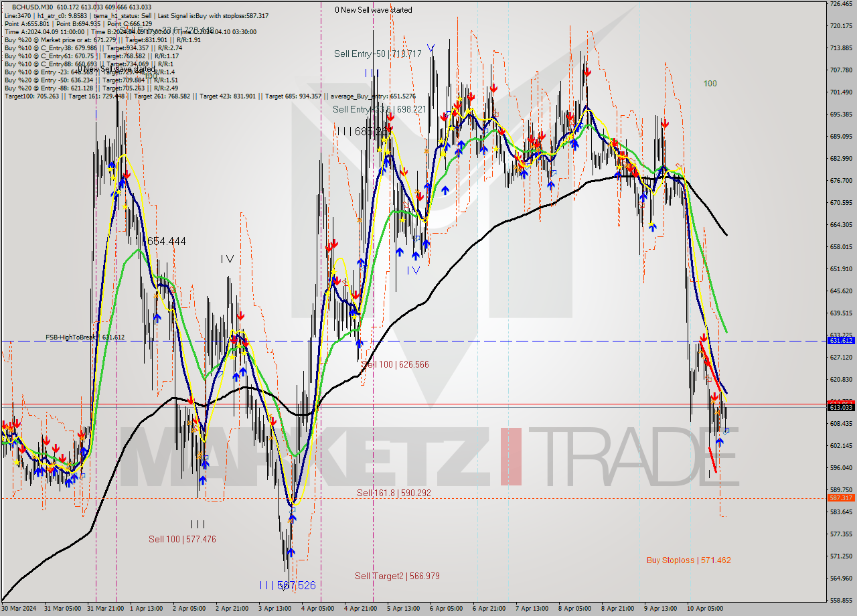Click the black 'I I I' label near 2 Apr 05:00
Viewport: 857px width, 616px height.
pyautogui.click(x=198, y=524)
